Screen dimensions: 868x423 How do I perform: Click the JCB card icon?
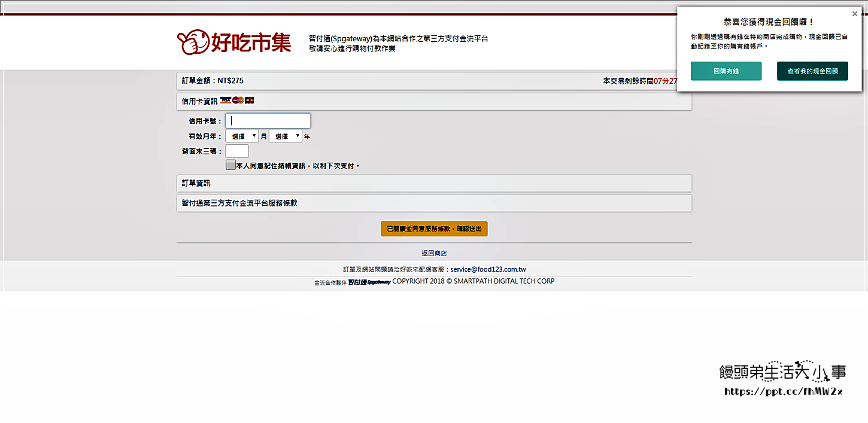250,101
